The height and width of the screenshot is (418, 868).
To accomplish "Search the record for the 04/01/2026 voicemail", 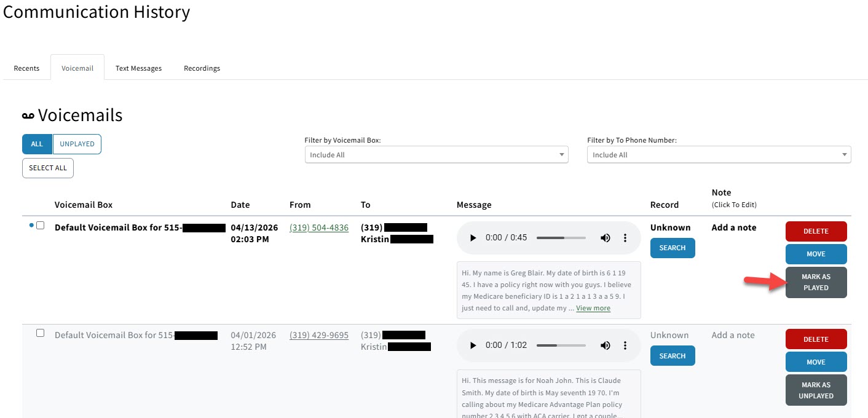I will coord(673,356).
